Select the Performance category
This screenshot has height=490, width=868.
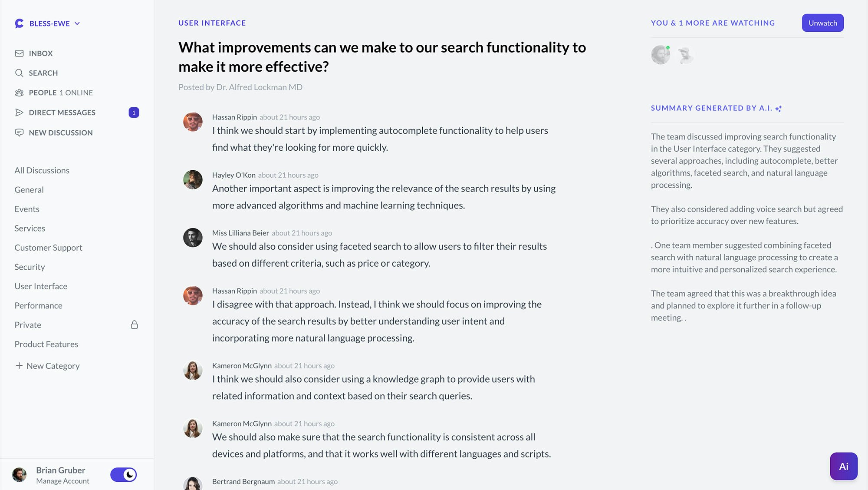tap(38, 305)
